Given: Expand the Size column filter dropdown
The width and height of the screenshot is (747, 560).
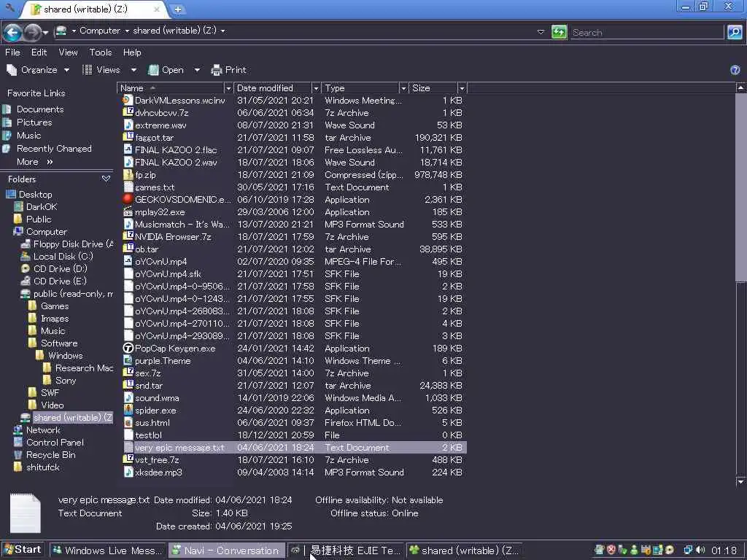Looking at the screenshot, I should click(462, 88).
